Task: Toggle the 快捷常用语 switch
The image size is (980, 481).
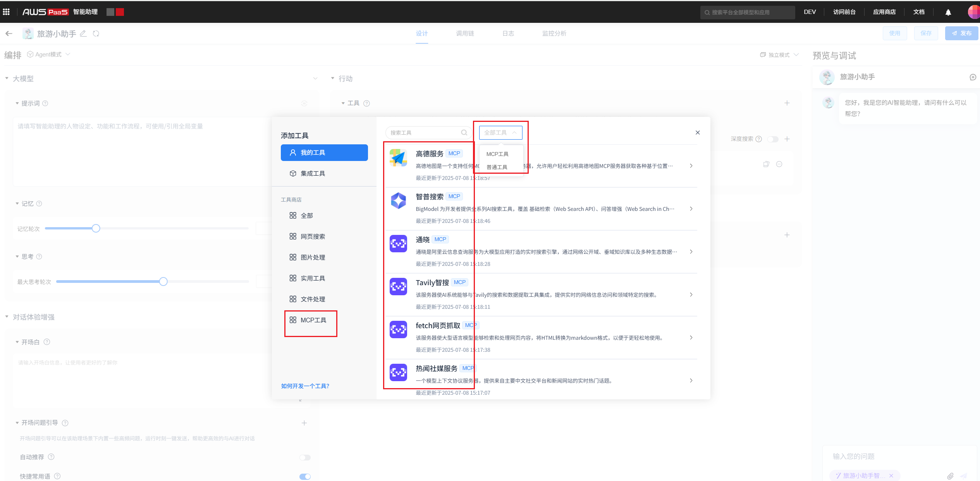Action: tap(305, 476)
